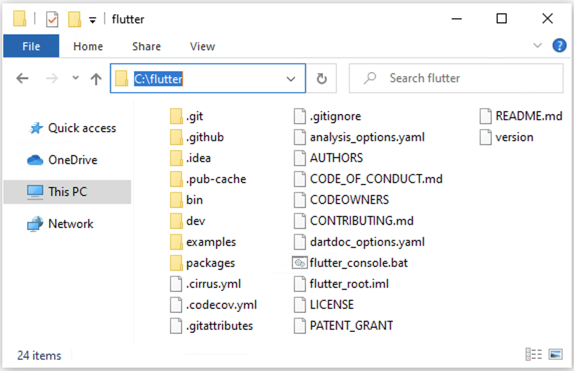
Task: Click the Search flutter box
Action: [456, 78]
